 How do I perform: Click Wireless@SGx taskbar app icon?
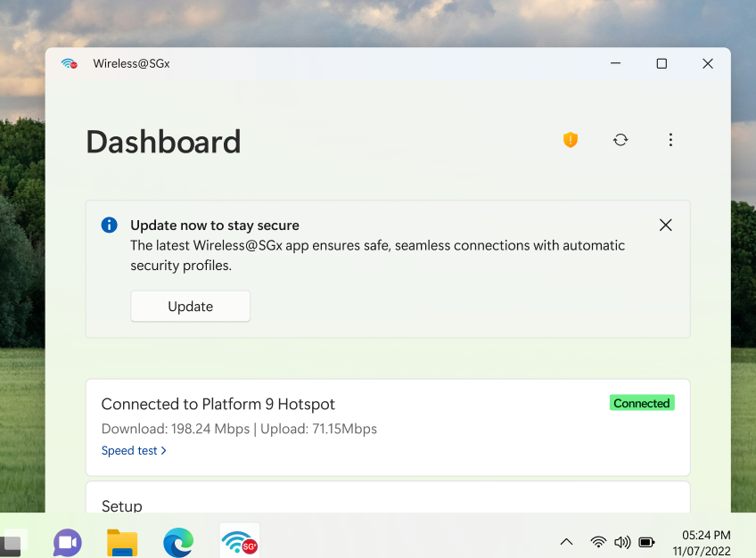(x=240, y=541)
